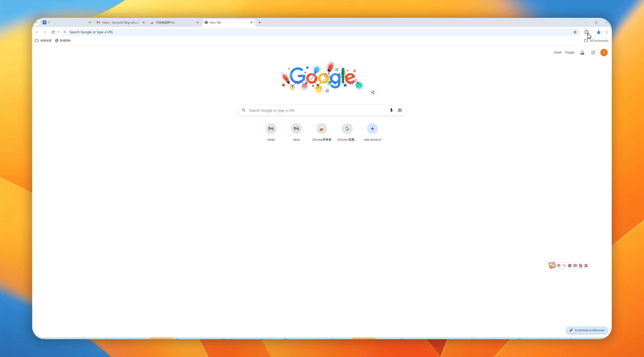This screenshot has width=644, height=357.
Task: Click the Add shortcut plus icon
Action: [372, 128]
